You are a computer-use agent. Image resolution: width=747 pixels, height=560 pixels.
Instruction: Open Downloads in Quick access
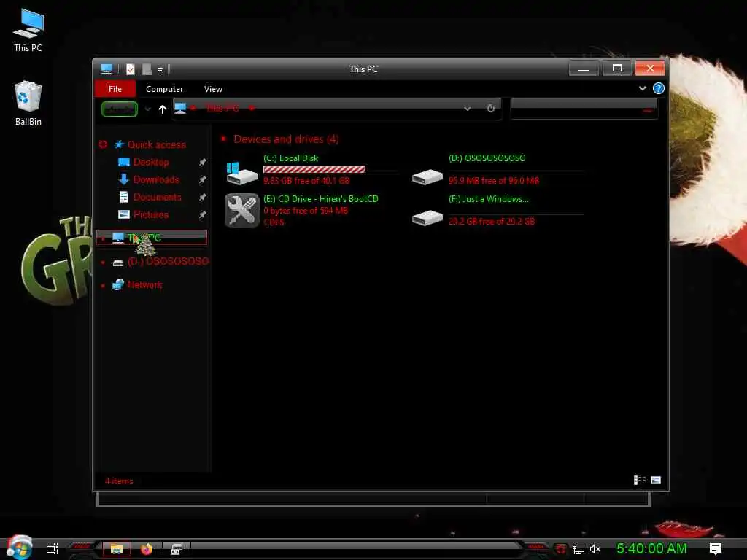pos(156,179)
